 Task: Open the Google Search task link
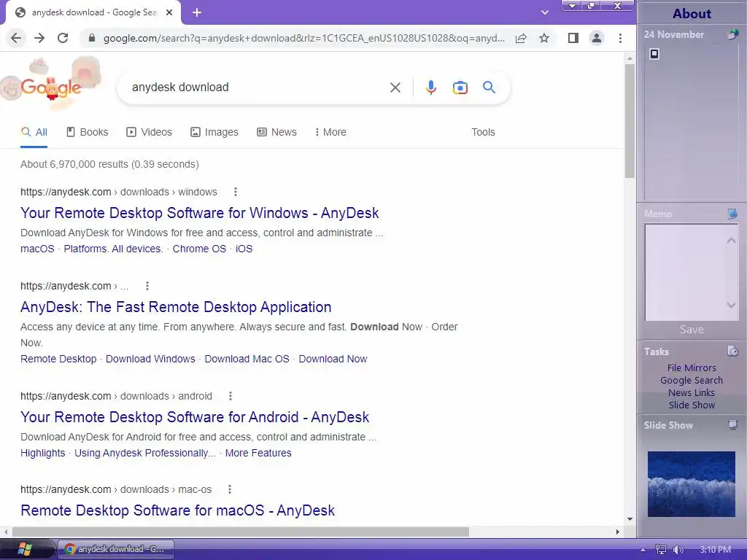(x=692, y=380)
